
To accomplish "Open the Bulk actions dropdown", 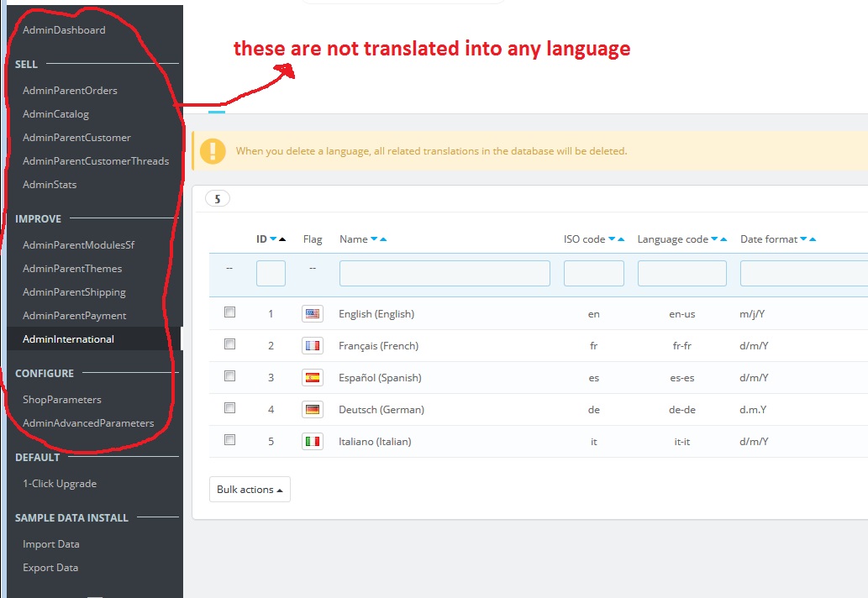I will [x=250, y=490].
